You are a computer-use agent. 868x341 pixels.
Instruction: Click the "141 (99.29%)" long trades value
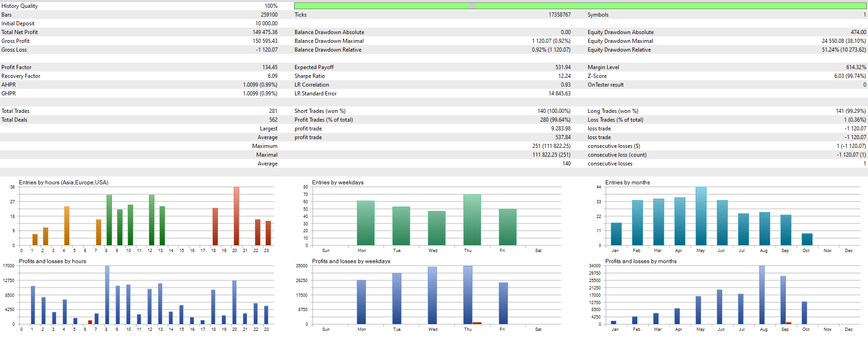[x=851, y=111]
